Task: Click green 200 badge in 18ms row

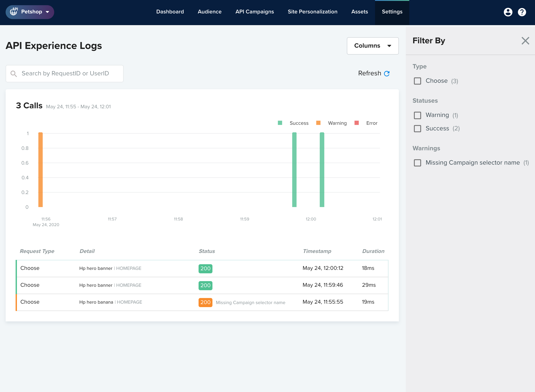Action: point(206,269)
